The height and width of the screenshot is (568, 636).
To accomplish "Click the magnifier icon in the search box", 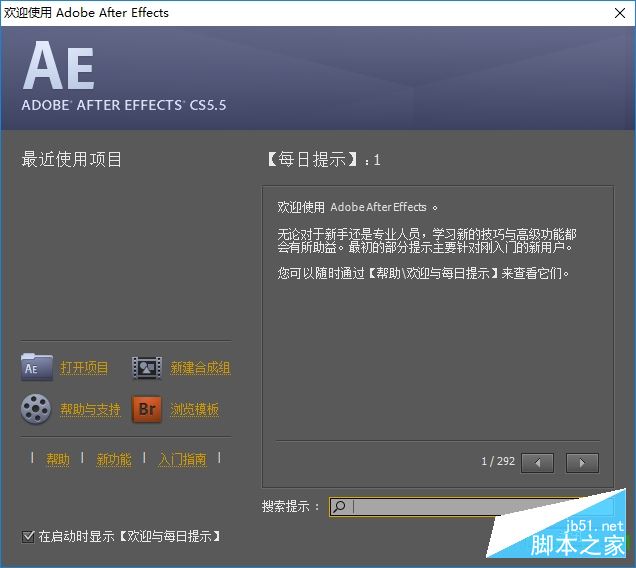I will (339, 506).
